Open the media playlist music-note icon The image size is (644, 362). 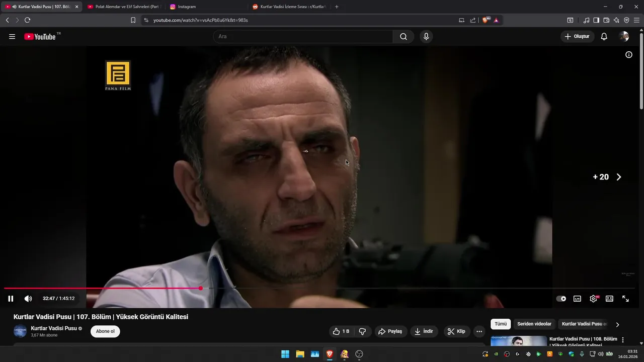(586, 20)
